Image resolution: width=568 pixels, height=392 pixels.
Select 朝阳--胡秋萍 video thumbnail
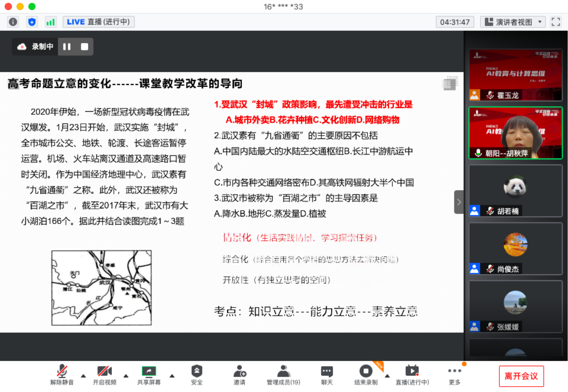[515, 133]
